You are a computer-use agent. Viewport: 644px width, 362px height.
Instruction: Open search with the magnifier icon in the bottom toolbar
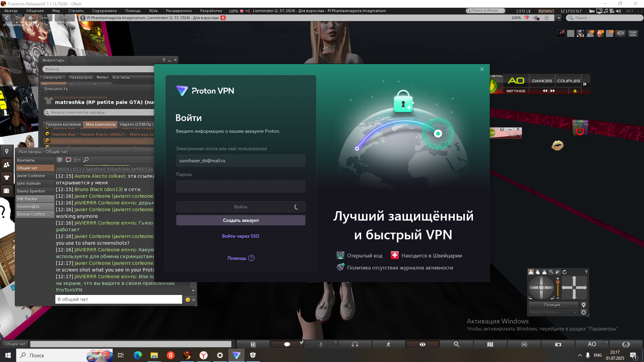pos(456,344)
